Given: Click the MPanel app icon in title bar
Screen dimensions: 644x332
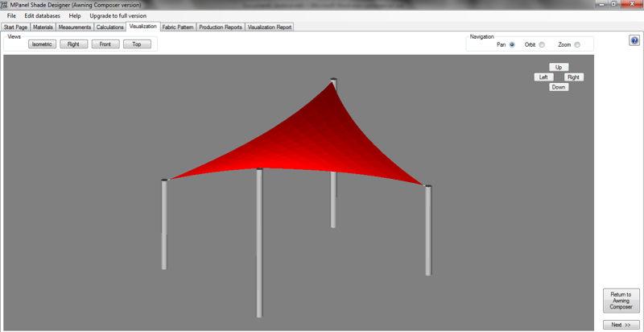Looking at the screenshot, I should pyautogui.click(x=5, y=5).
